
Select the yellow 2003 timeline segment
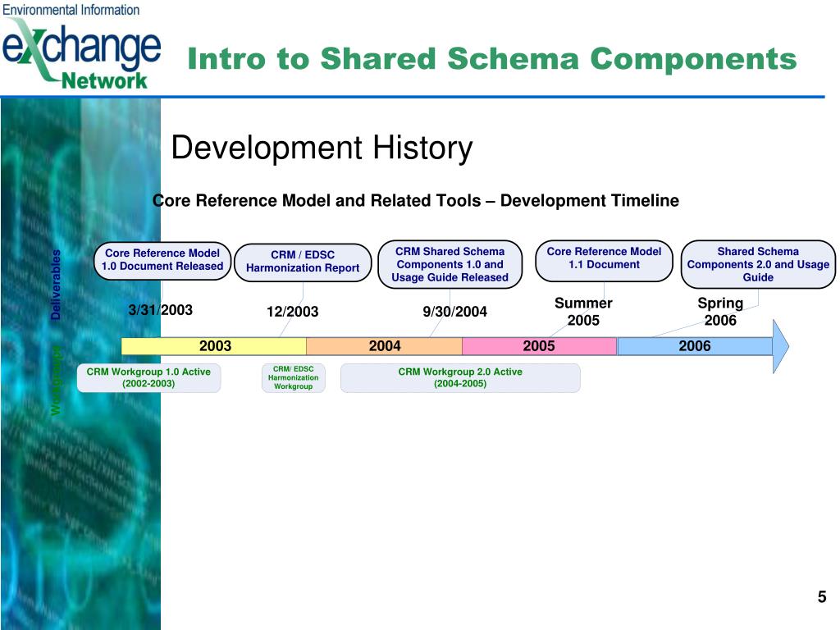[214, 346]
